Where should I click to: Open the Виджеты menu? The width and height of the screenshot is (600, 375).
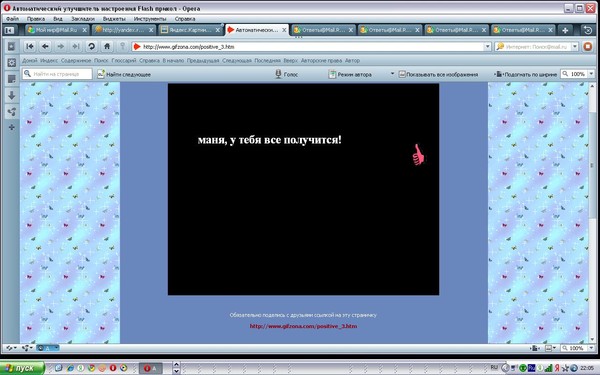point(114,18)
